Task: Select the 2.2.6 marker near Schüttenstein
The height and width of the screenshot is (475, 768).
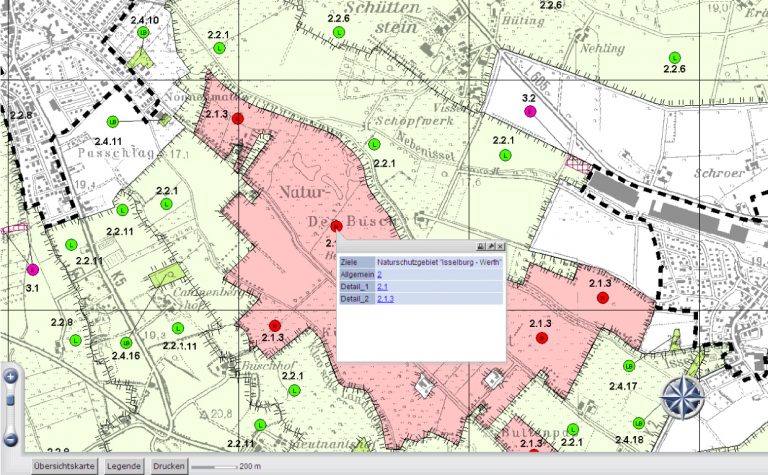Action: point(338,32)
